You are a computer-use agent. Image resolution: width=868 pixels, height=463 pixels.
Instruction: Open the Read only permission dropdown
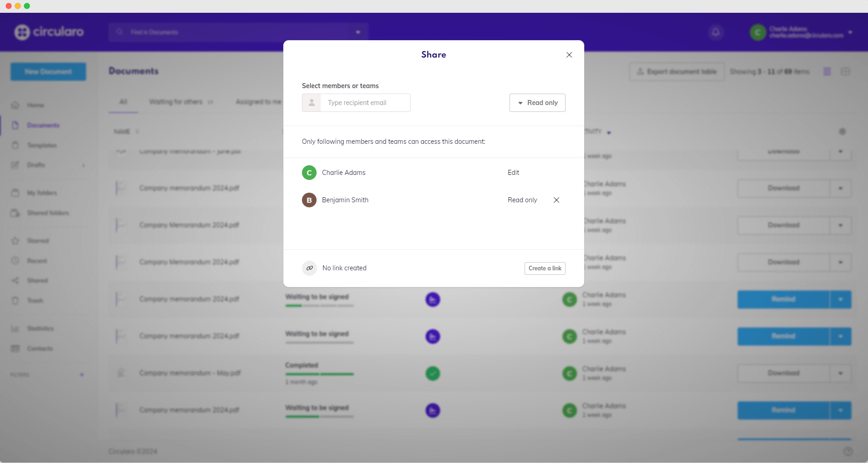[537, 103]
